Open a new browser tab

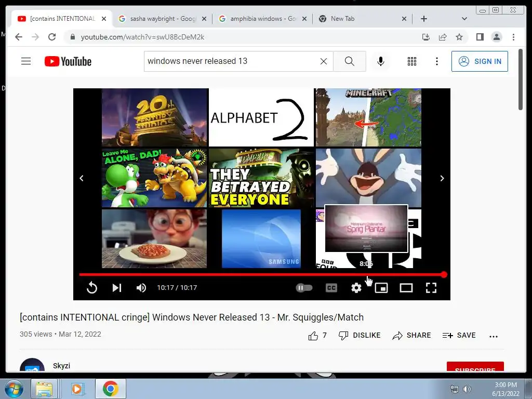(424, 19)
